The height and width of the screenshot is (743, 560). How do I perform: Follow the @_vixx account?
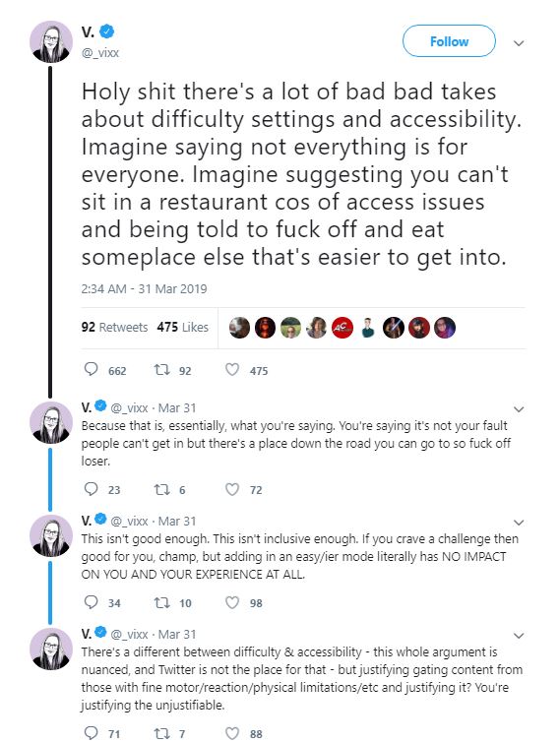(x=449, y=41)
